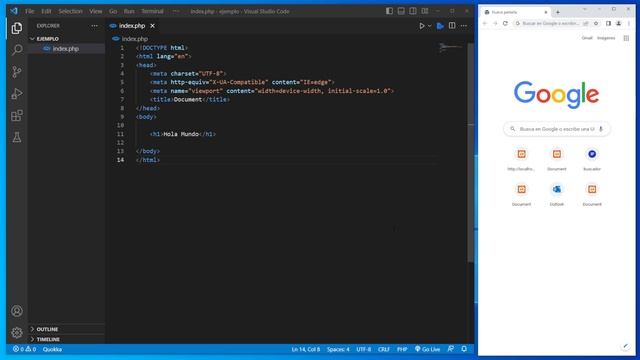Open a new tab in Chrome

558,12
